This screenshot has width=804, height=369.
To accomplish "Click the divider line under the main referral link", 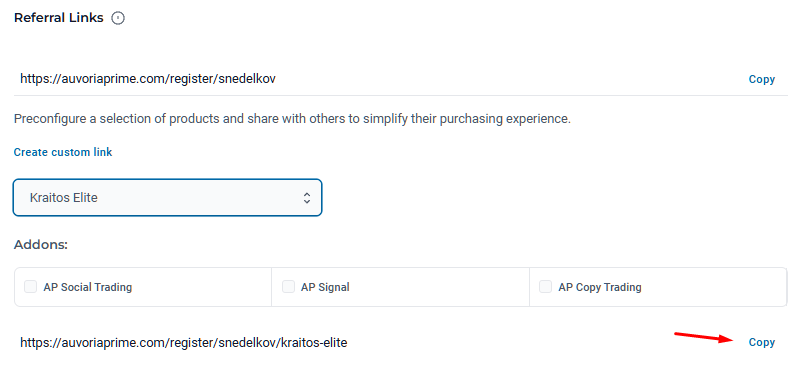I will click(400, 95).
